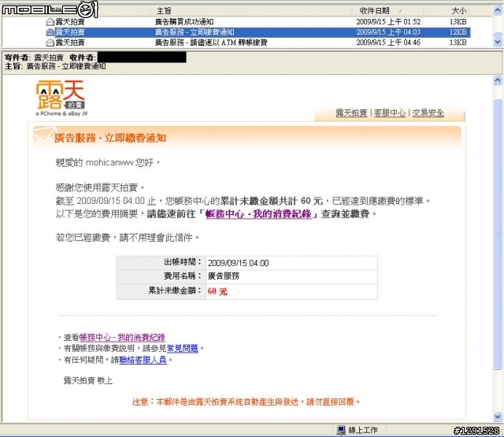The image size is (504, 437).
Task: Open the 露天拍賣 link in the email header
Action: pos(351,113)
